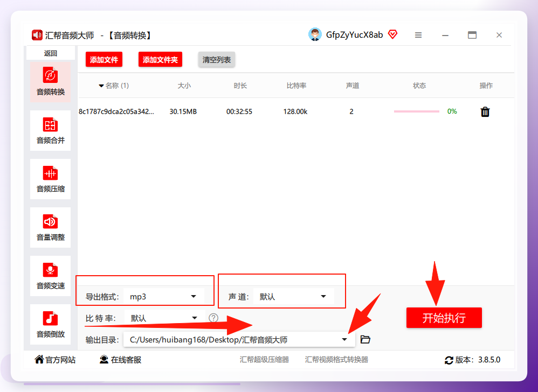Open the 音频压缩 audio compression tool
This screenshot has height=392, width=538.
51,179
